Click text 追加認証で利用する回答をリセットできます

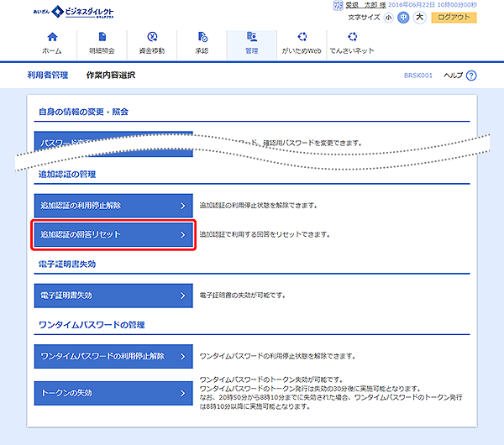pos(265,235)
